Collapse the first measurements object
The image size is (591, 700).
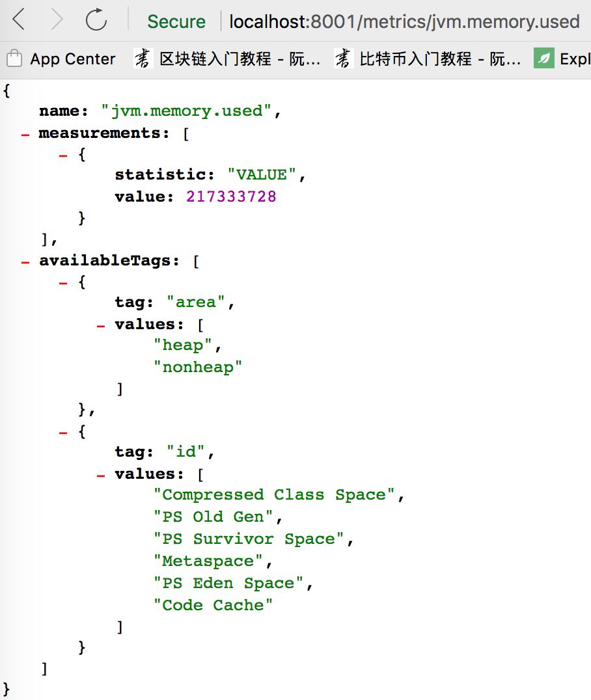pos(63,156)
